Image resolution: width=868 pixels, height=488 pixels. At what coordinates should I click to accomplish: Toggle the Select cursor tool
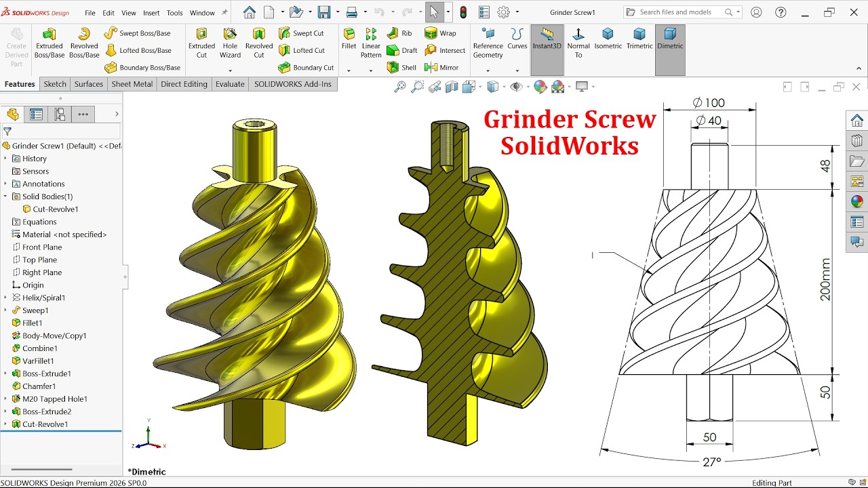click(434, 12)
